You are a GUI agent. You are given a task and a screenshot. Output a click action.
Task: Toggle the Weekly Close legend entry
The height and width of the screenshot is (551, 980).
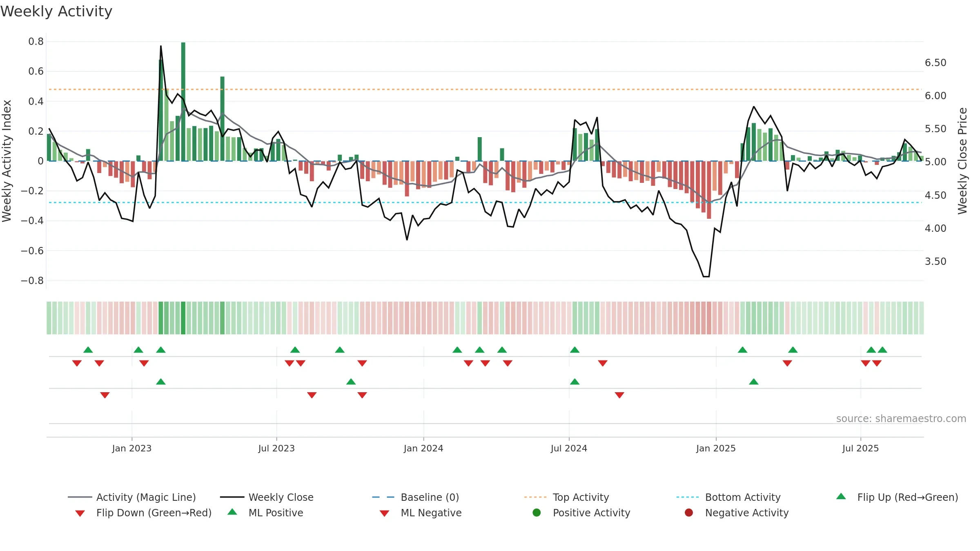[267, 497]
